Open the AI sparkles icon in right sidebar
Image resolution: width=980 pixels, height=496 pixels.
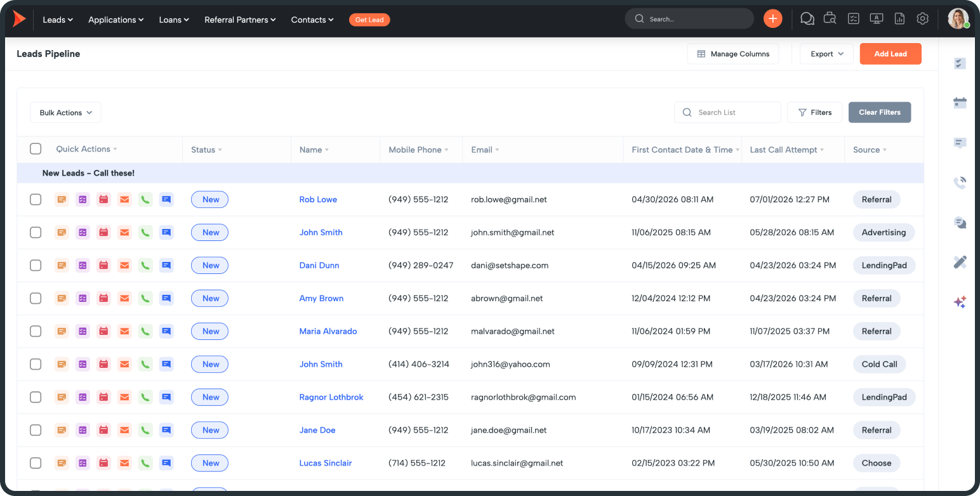tap(960, 302)
